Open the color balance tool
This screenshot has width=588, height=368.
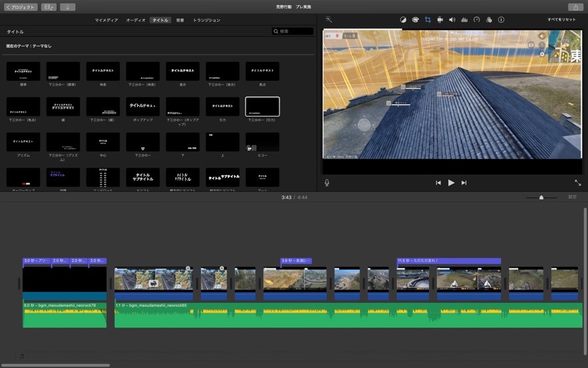coord(403,20)
